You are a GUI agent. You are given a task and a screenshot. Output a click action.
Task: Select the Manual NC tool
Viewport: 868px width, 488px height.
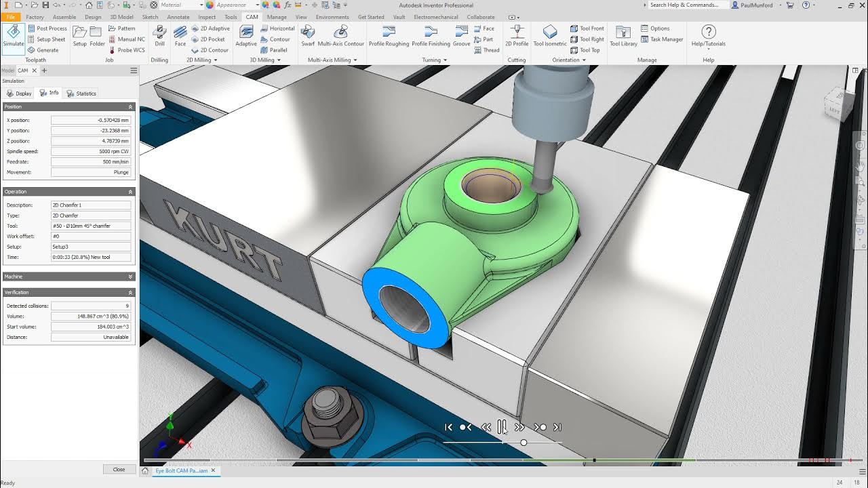126,39
